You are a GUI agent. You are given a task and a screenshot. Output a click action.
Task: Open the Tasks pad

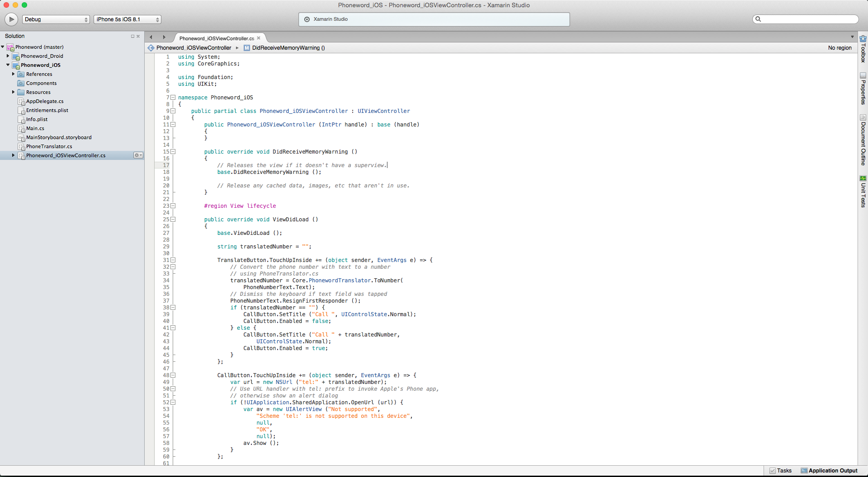coord(781,471)
